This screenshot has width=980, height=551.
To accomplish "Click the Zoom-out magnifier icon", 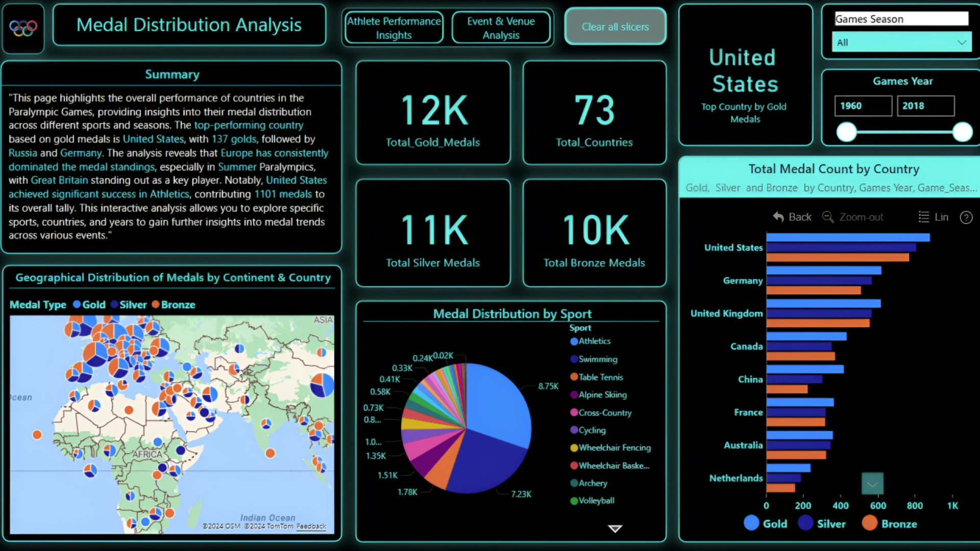I will (x=827, y=217).
